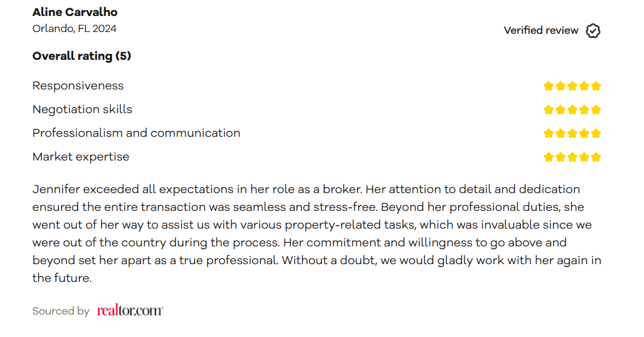644x337 pixels.
Task: Click the Sourced by text
Action: (x=61, y=311)
